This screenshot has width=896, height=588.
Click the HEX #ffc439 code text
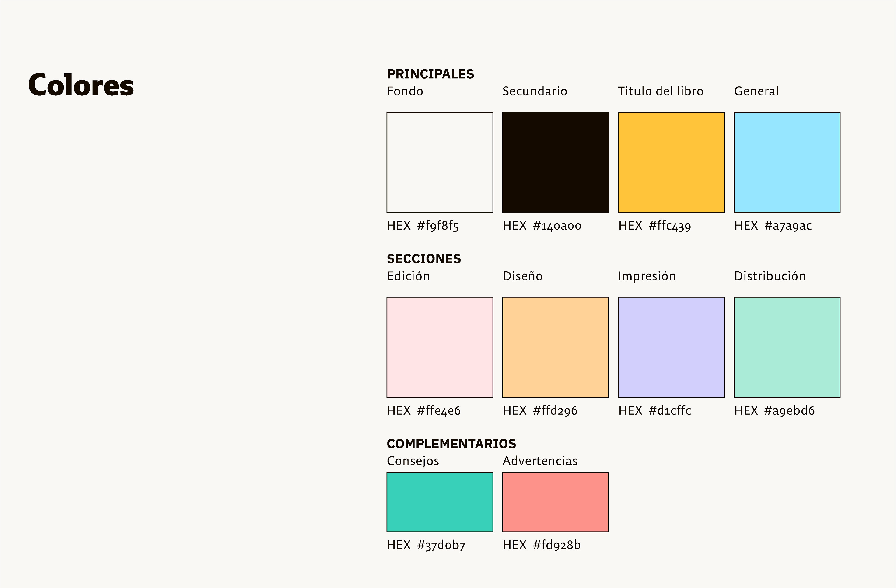(x=655, y=226)
